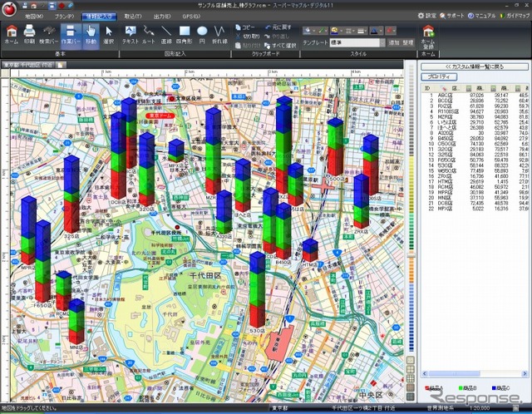532x414 pixels.
Task: Click bottom dark layout icon below zoom bar
Action: 411,397
